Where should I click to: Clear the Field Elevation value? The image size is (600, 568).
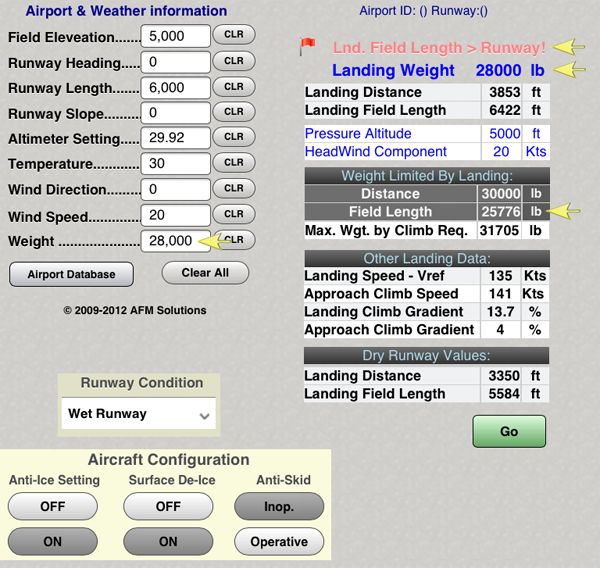tap(234, 34)
